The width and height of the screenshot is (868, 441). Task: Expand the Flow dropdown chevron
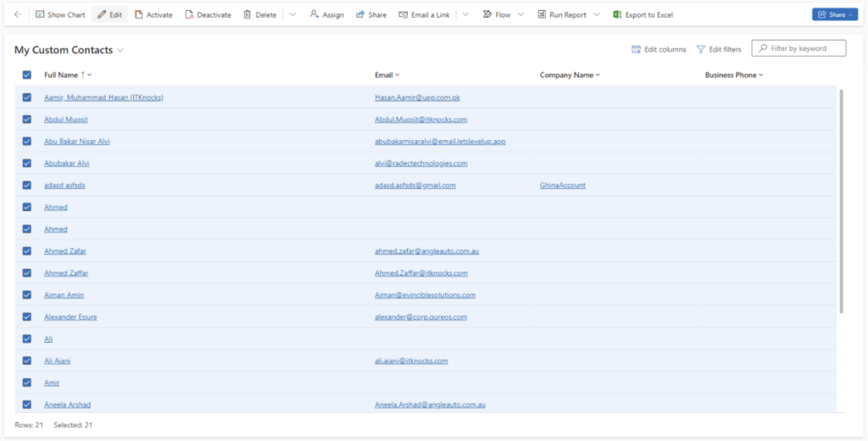pyautogui.click(x=520, y=14)
